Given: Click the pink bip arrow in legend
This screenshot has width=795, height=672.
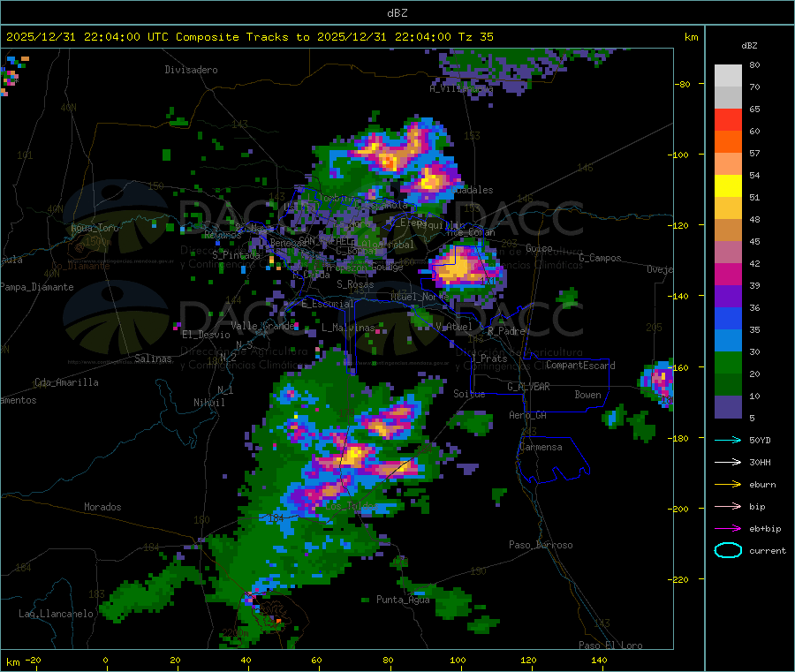Looking at the screenshot, I should point(728,506).
